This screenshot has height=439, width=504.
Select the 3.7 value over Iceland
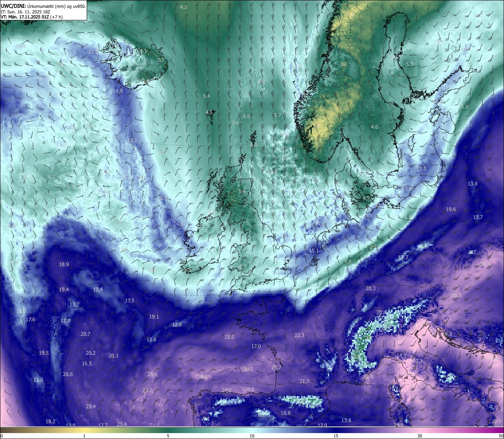(x=161, y=60)
